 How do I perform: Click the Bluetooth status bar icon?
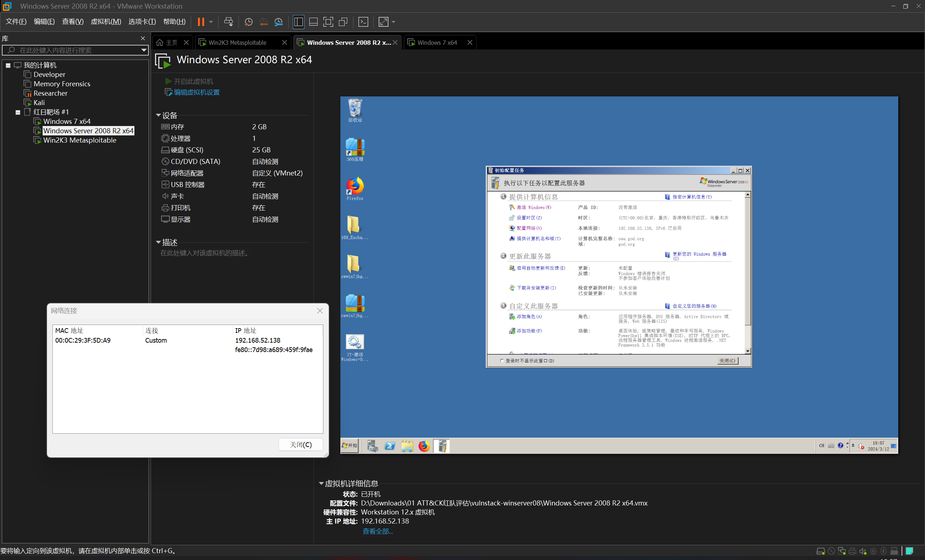pyautogui.click(x=884, y=551)
